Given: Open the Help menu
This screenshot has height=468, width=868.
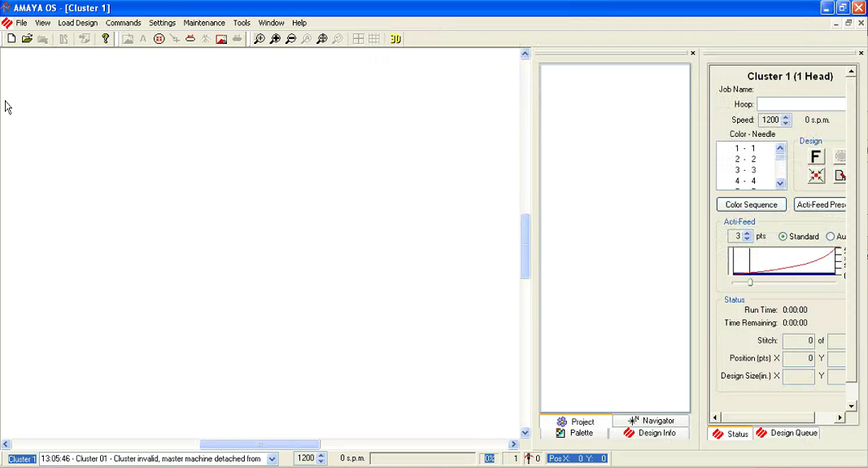Looking at the screenshot, I should tap(299, 24).
